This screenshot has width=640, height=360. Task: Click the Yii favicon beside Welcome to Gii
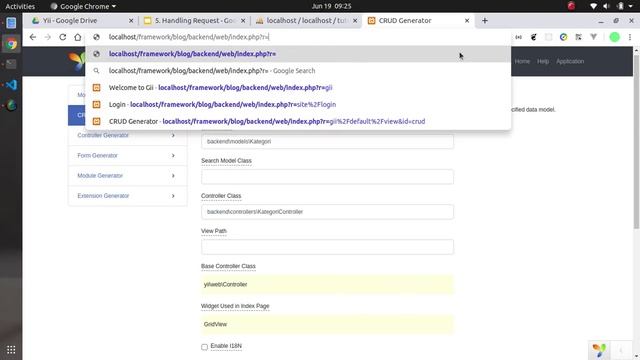96,87
